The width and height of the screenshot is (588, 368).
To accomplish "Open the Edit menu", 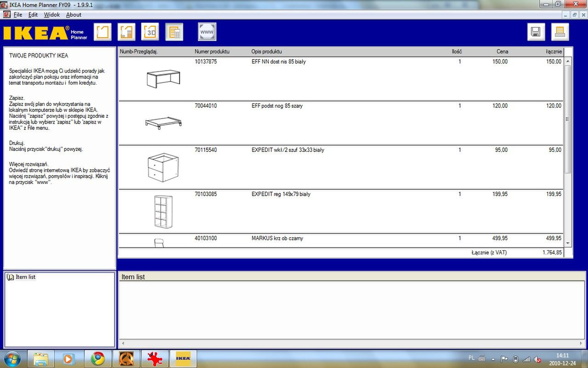I will click(x=33, y=15).
